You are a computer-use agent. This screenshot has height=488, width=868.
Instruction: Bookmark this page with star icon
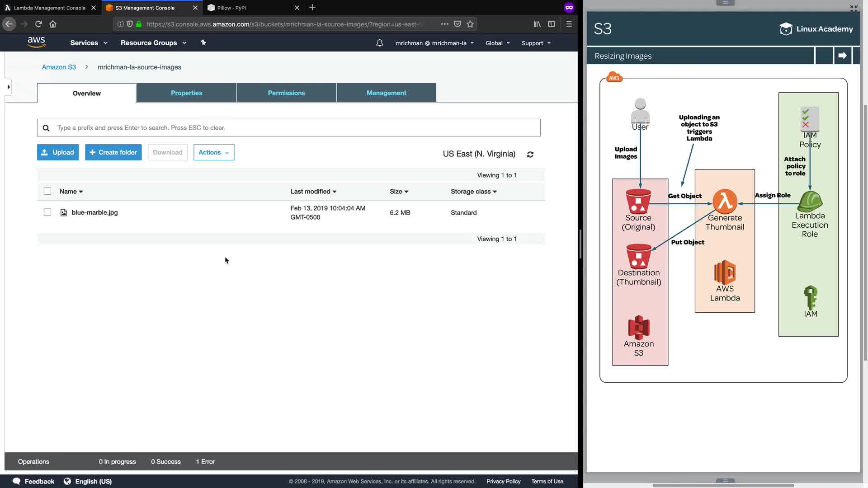tap(470, 24)
